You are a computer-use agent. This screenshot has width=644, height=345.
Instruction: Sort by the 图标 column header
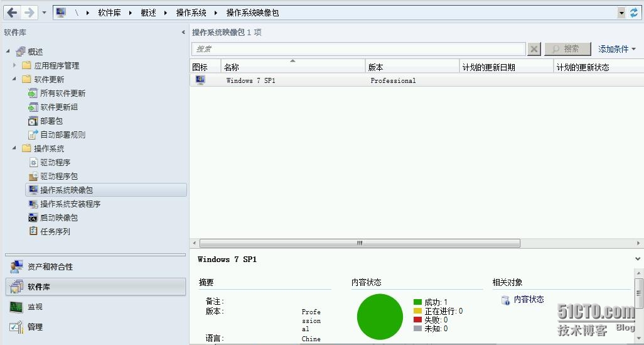click(205, 67)
